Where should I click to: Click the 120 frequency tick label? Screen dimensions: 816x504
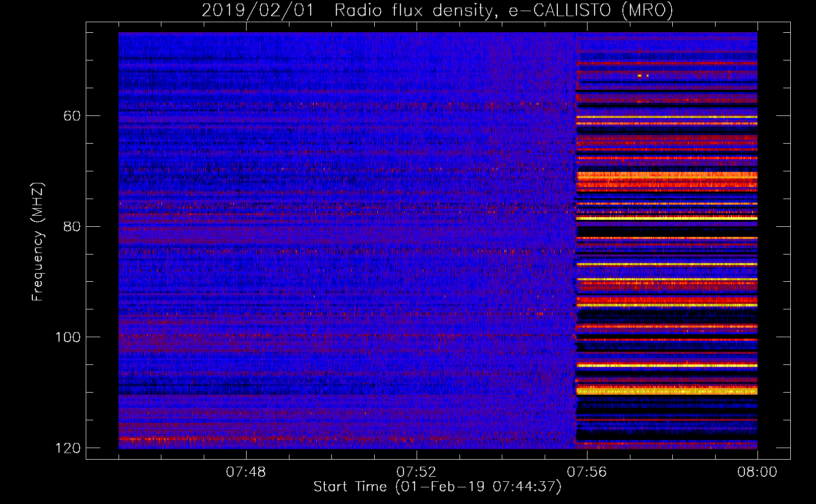tap(68, 448)
